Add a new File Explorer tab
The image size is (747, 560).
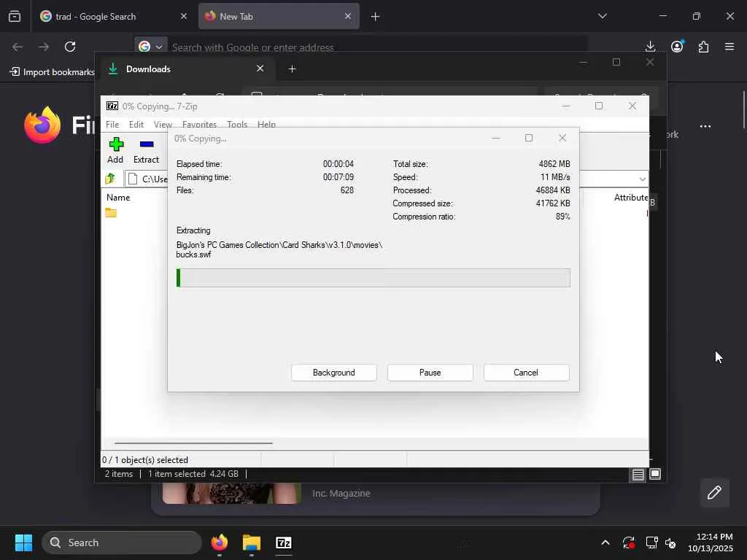292,69
